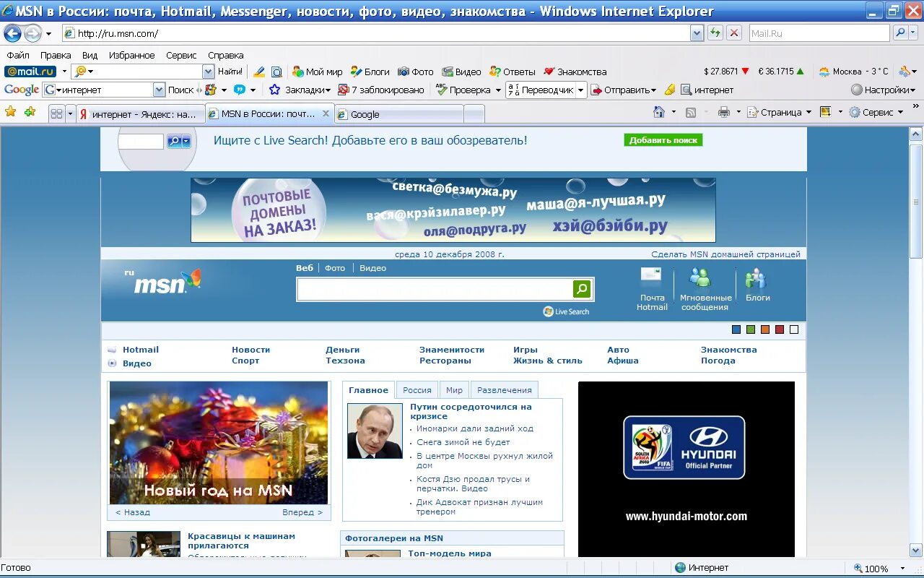Open the Переводчик dropdown arrow
The width and height of the screenshot is (924, 578).
[580, 90]
